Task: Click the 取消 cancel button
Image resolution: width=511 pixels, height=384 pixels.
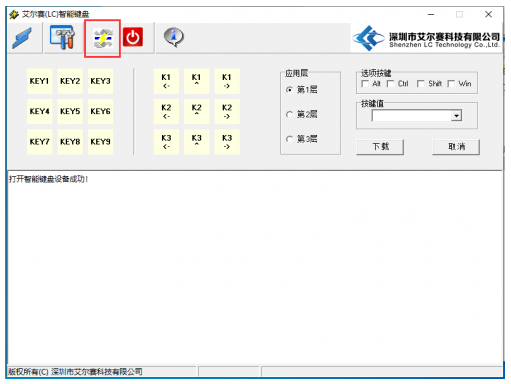Action: click(x=456, y=147)
